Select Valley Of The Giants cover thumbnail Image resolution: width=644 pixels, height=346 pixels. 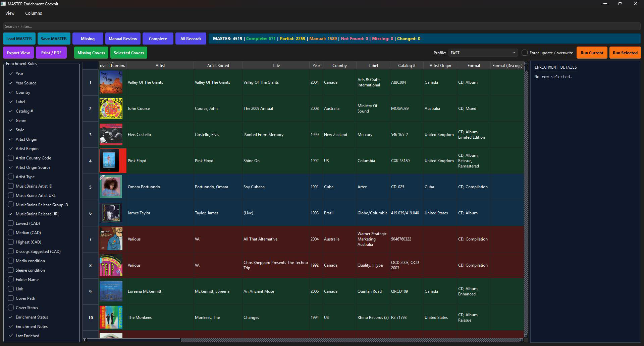pyautogui.click(x=111, y=82)
